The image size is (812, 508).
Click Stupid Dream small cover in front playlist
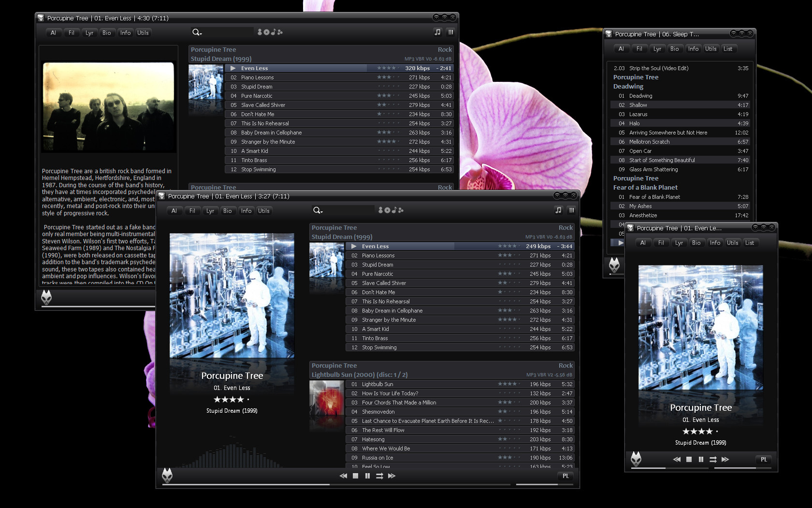pyautogui.click(x=327, y=260)
